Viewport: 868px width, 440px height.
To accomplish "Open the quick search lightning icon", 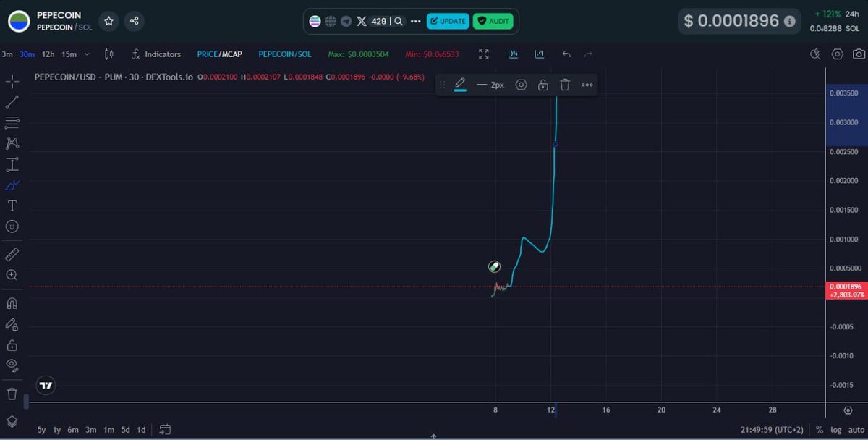I will [x=815, y=54].
